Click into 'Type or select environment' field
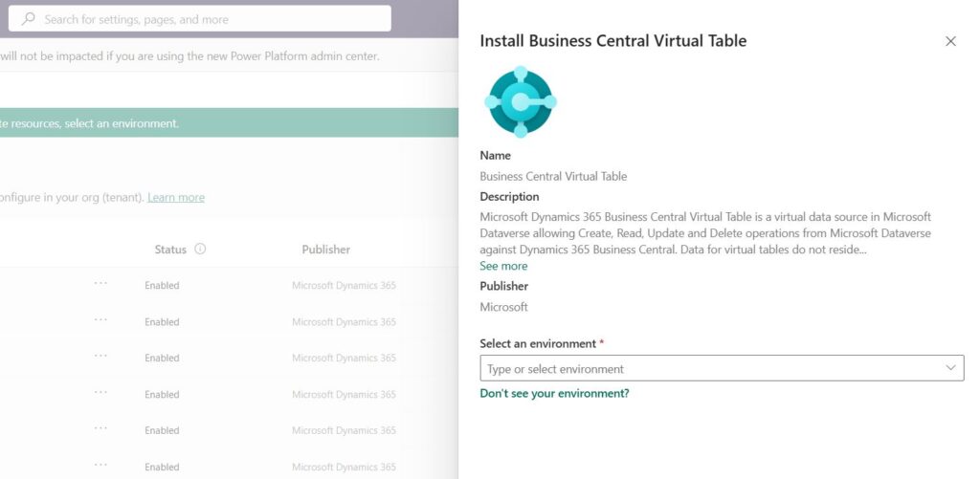The width and height of the screenshot is (980, 479). click(x=708, y=369)
